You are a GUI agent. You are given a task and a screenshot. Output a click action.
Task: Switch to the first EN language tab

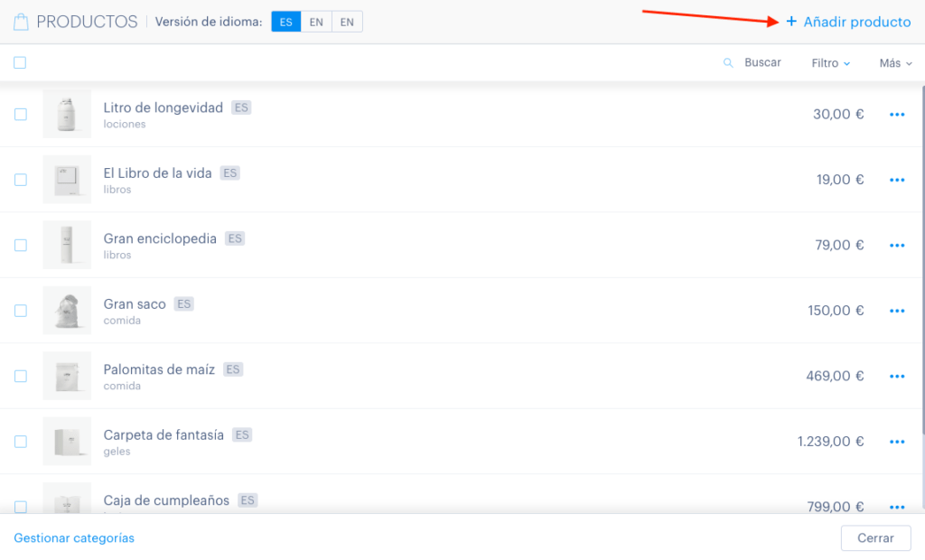point(316,22)
